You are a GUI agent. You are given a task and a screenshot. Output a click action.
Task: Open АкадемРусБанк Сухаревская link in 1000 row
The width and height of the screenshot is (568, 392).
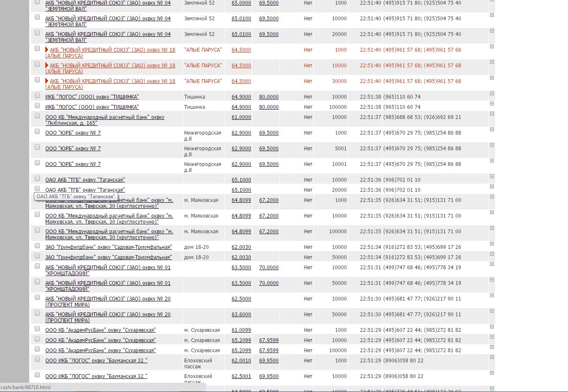click(x=100, y=330)
